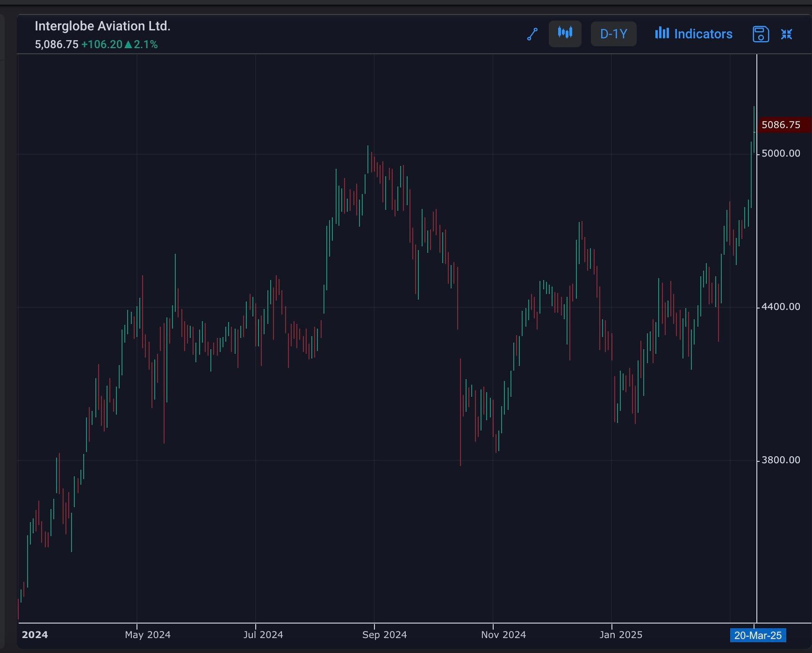Click the 2.1% percentage change value

coord(146,44)
